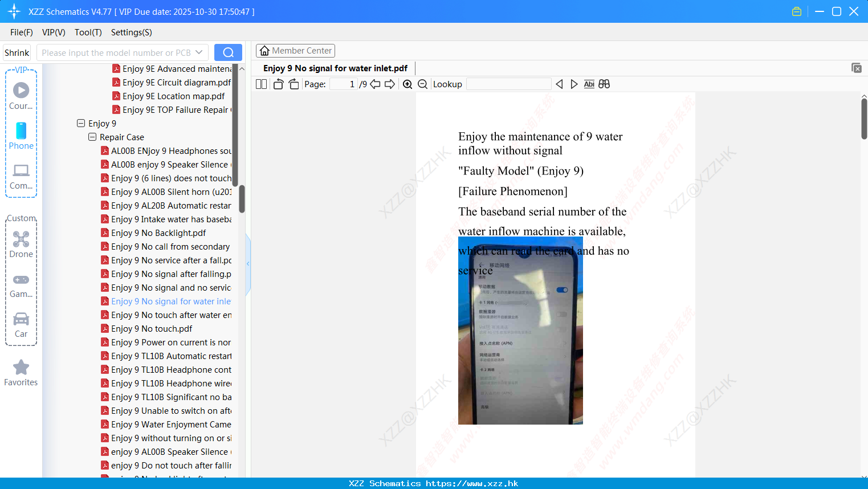Open Enjoy 9 No touch.pdf
868x489 pixels.
pos(146,328)
